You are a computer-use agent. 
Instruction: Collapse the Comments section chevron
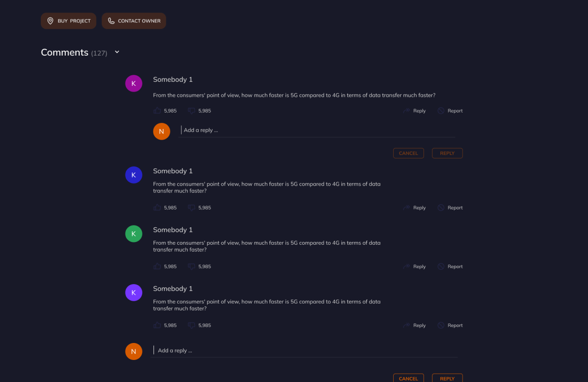pyautogui.click(x=117, y=52)
